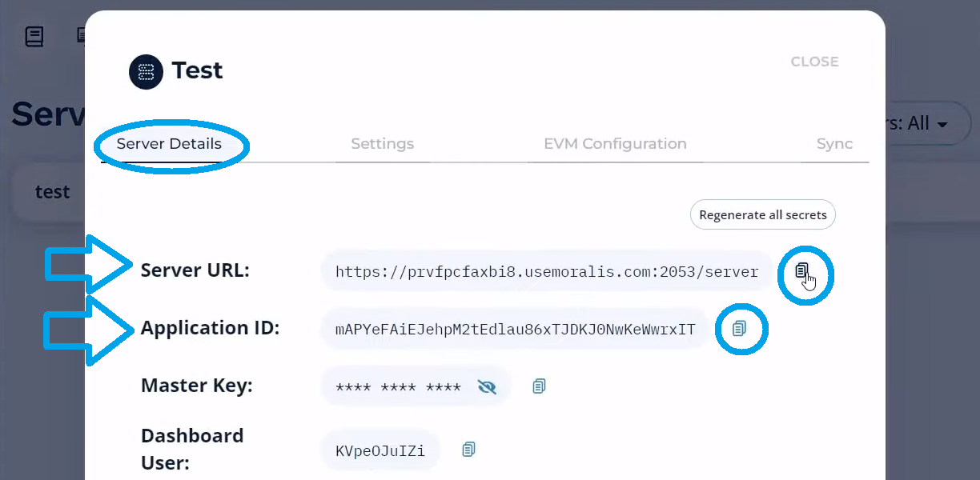
Task: Copy the Application ID value
Action: click(x=739, y=328)
